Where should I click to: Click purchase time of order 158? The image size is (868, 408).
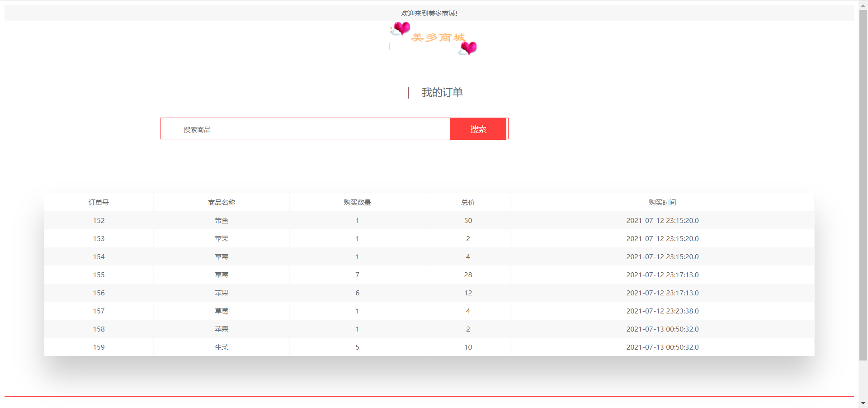(x=662, y=329)
